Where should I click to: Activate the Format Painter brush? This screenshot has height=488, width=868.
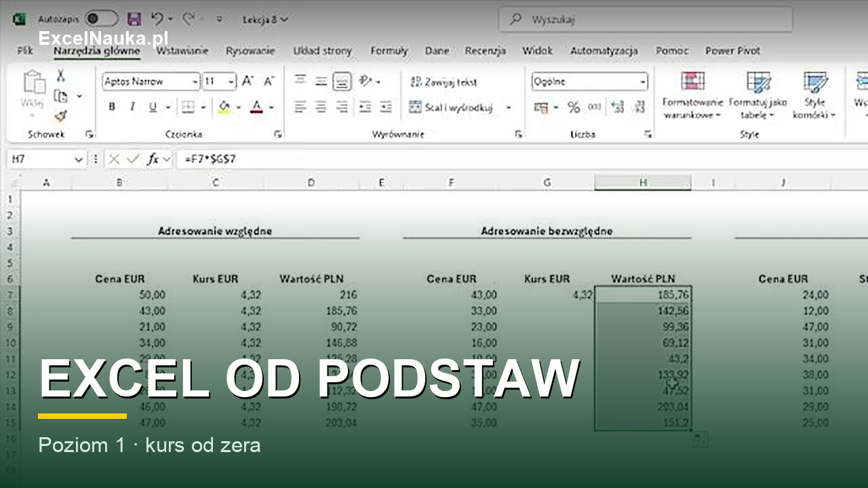tap(60, 117)
